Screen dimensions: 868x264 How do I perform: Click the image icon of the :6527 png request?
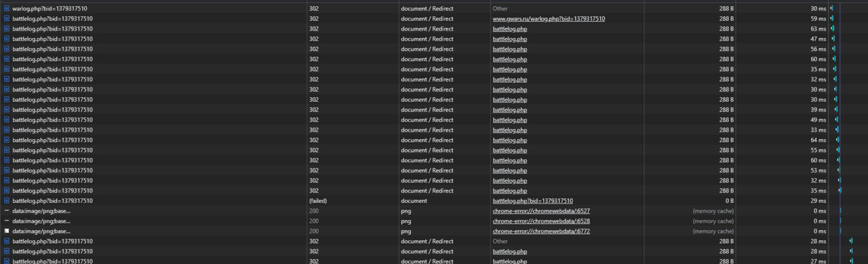click(7, 211)
